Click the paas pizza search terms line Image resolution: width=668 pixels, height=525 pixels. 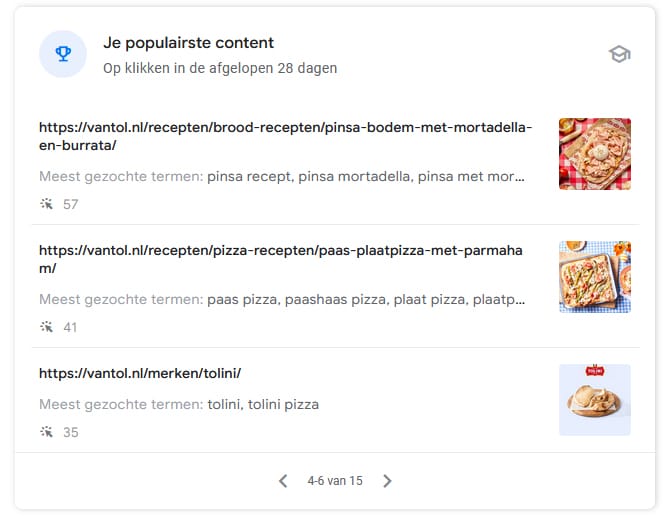(x=282, y=300)
